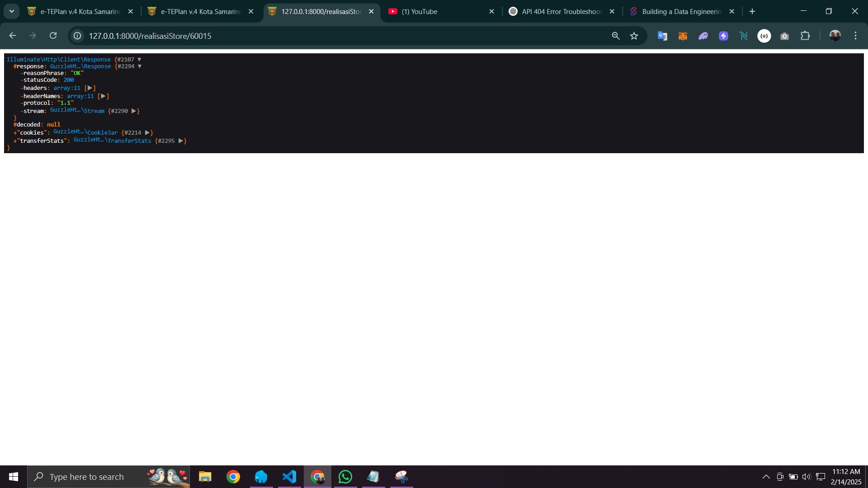
Task: Bookmark this page with star icon
Action: (x=634, y=36)
